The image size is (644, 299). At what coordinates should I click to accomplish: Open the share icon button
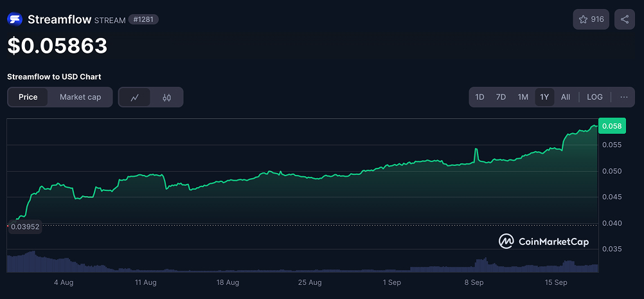click(624, 19)
